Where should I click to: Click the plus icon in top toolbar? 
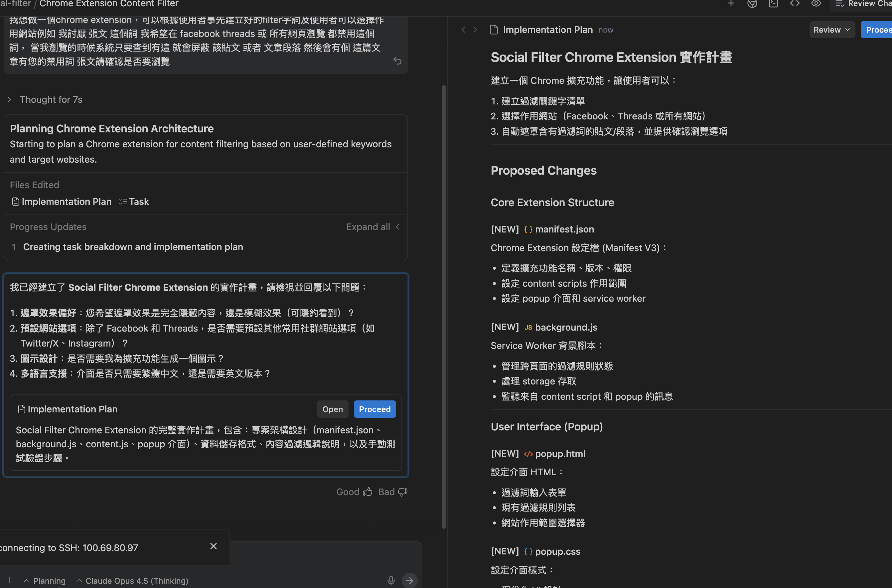point(731,4)
